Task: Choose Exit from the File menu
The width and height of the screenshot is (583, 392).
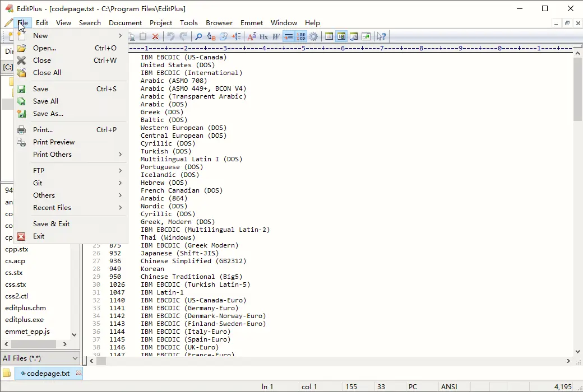Action: (x=71, y=236)
